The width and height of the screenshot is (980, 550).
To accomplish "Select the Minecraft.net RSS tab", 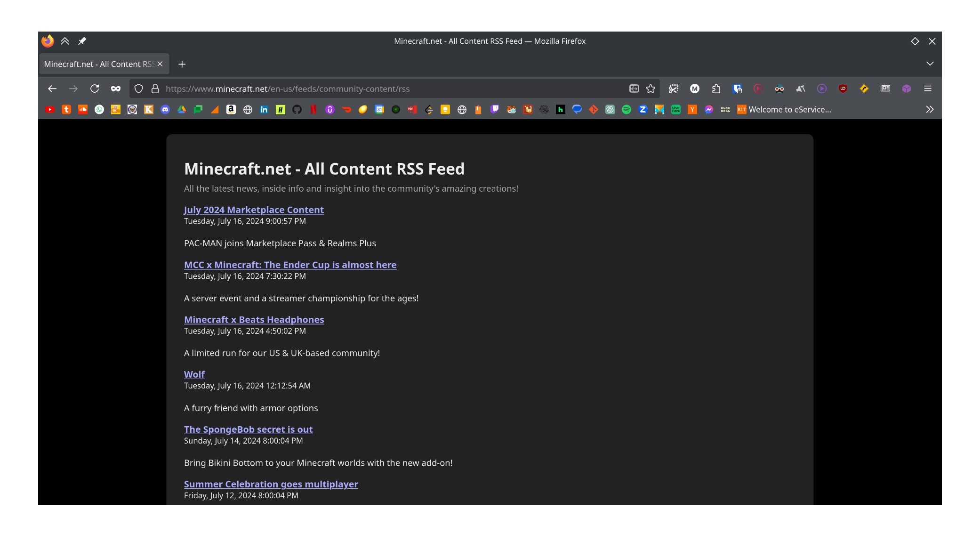I will point(99,64).
